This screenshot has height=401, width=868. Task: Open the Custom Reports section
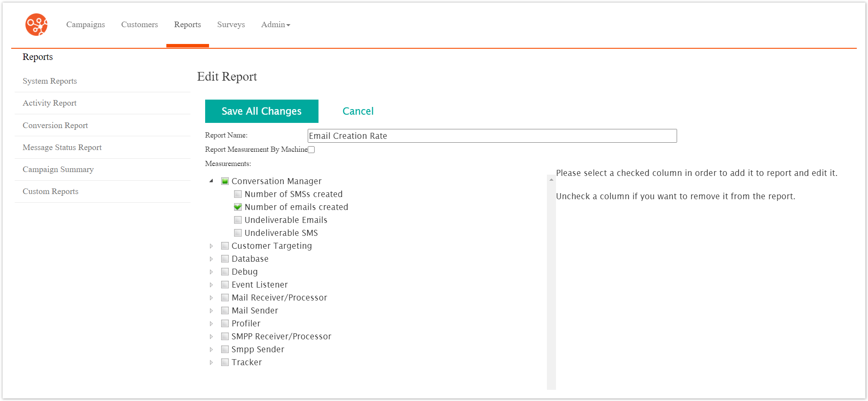pos(50,191)
